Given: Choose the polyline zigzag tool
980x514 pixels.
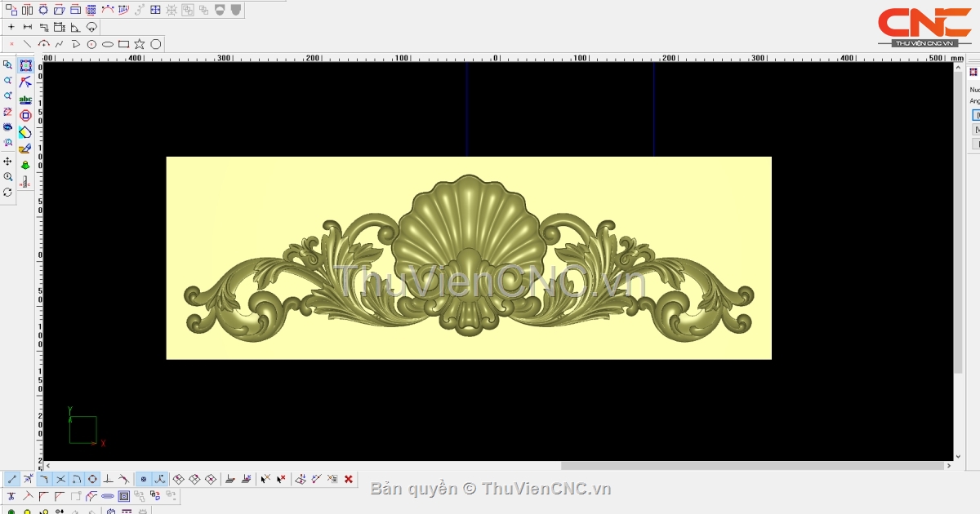Looking at the screenshot, I should click(x=59, y=44).
